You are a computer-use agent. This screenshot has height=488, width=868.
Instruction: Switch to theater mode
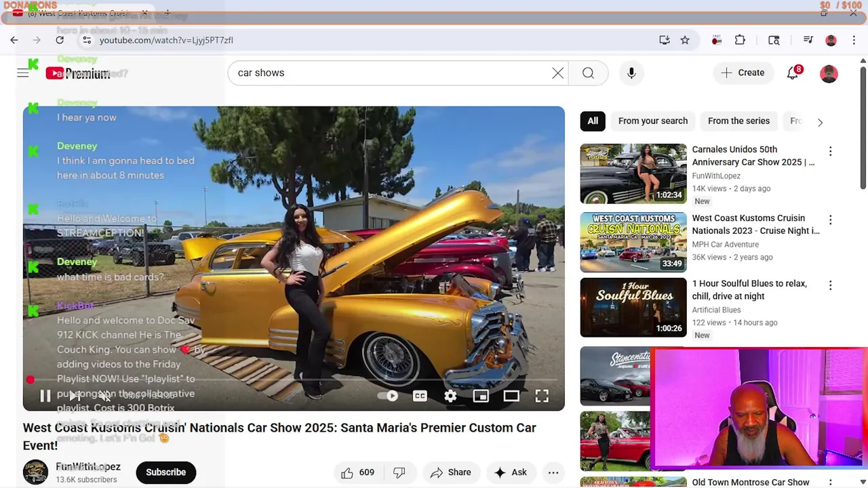click(511, 396)
